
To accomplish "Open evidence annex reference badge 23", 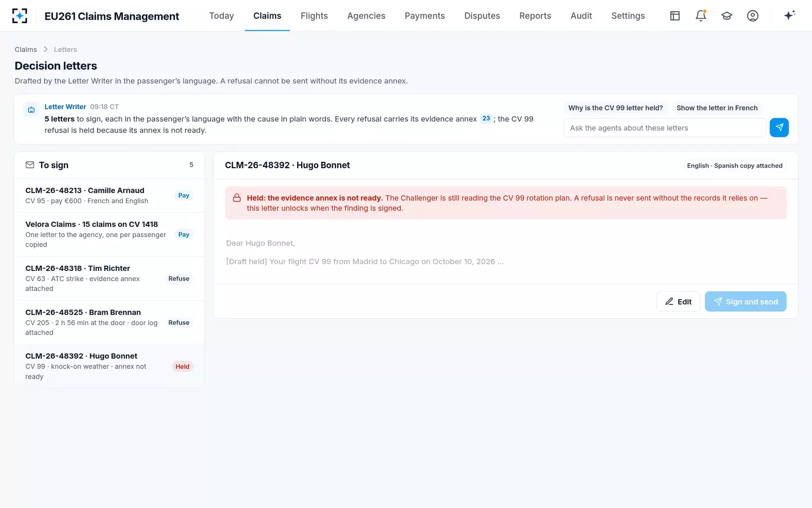I will coord(486,119).
